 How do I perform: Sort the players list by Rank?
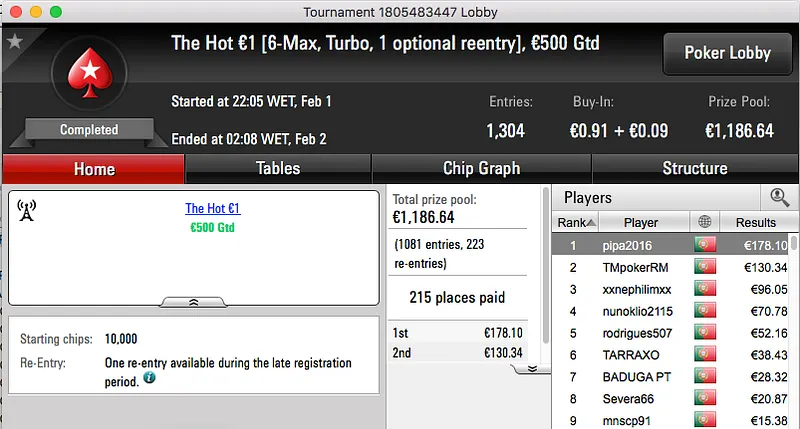click(577, 222)
